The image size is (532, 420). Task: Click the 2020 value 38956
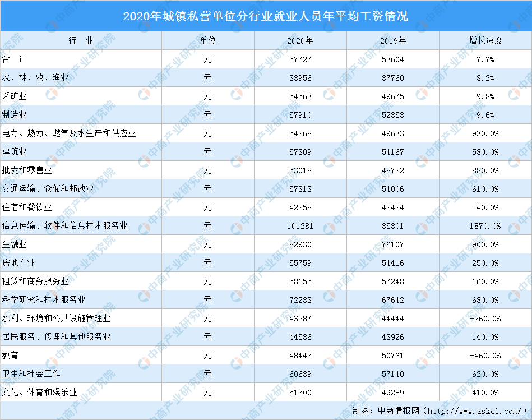click(300, 78)
